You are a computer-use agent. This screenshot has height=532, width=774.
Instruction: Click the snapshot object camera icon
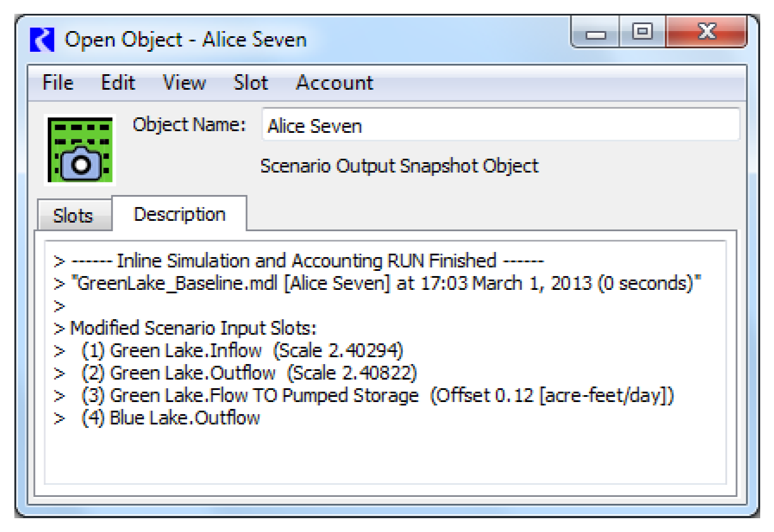(x=80, y=150)
